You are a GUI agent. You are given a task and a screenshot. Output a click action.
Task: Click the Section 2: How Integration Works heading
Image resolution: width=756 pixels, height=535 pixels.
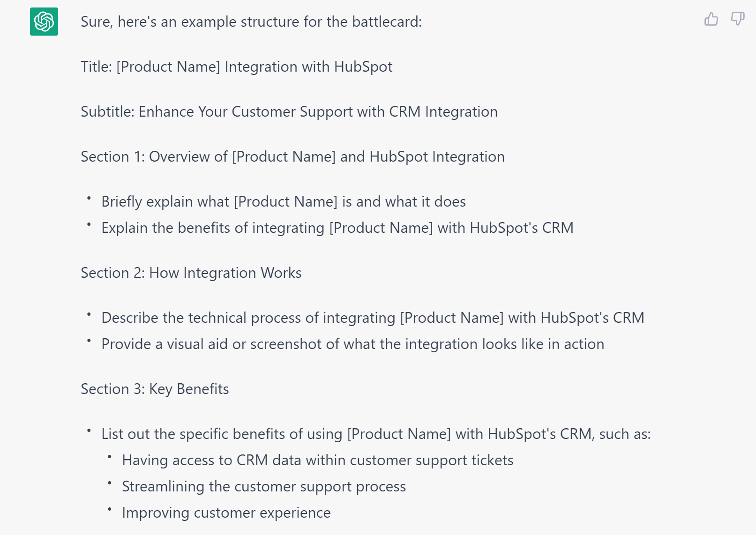pos(191,273)
